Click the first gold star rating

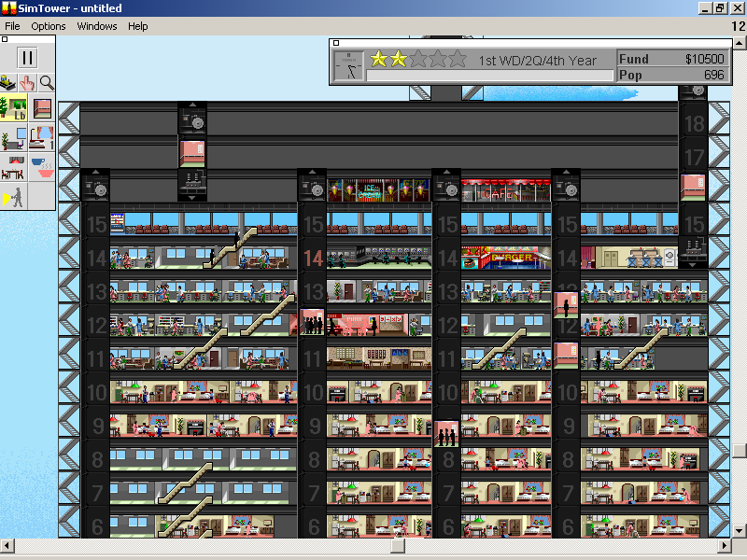[x=379, y=59]
